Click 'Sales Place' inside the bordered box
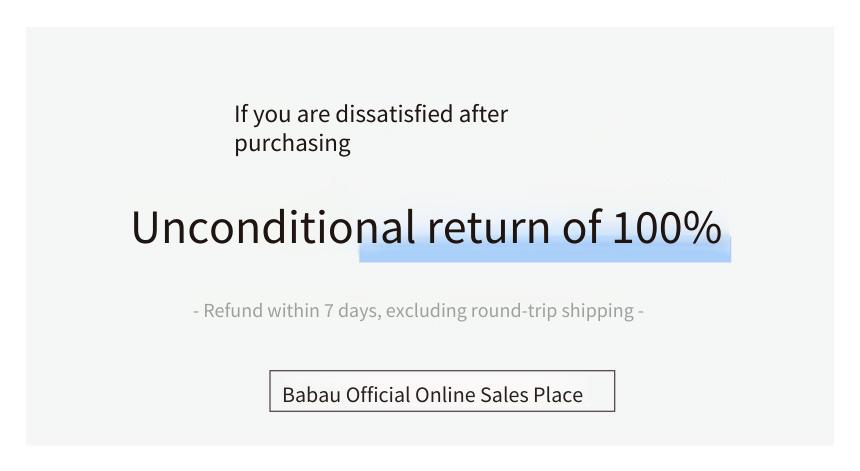The width and height of the screenshot is (860, 471). 531,395
